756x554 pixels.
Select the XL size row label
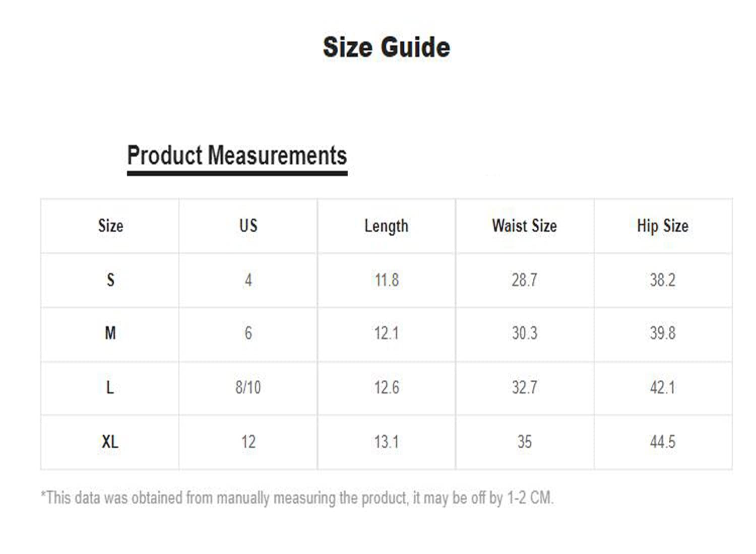[110, 442]
